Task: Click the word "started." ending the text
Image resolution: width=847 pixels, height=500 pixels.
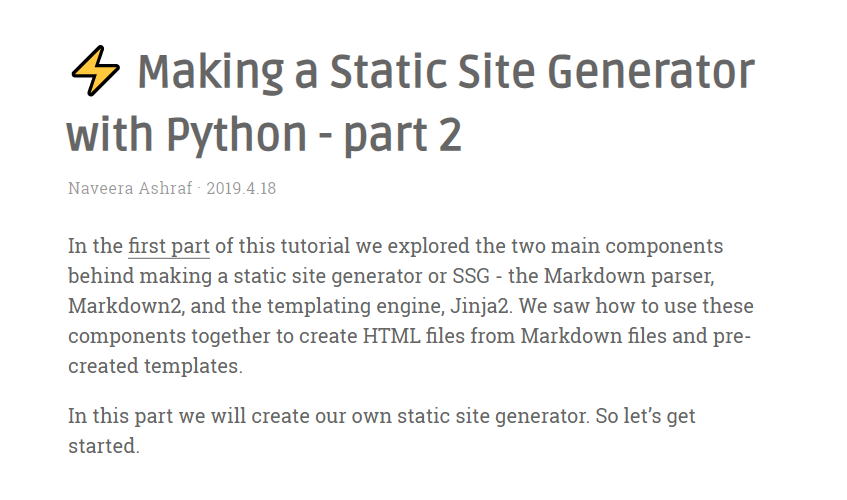Action: click(x=103, y=446)
